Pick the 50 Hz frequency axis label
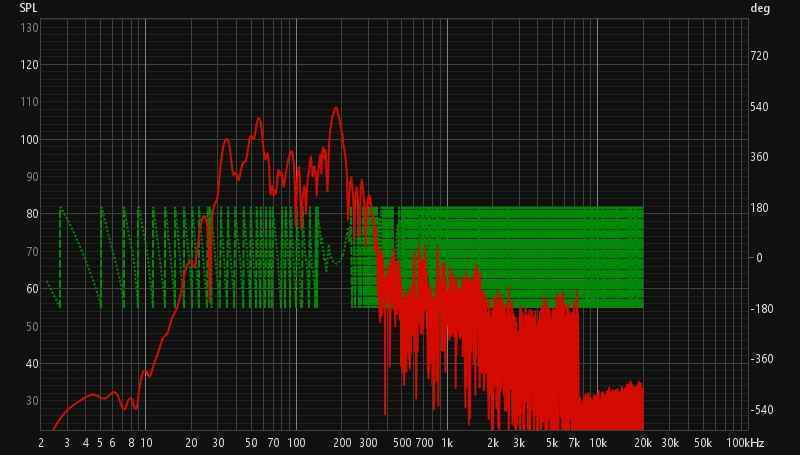800x455 pixels. (252, 443)
